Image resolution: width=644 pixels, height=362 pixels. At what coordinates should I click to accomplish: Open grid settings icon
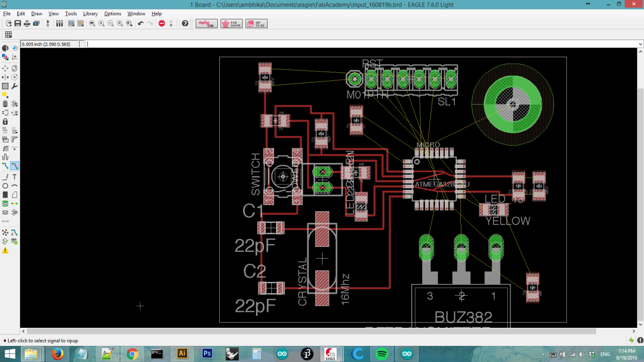(9, 35)
